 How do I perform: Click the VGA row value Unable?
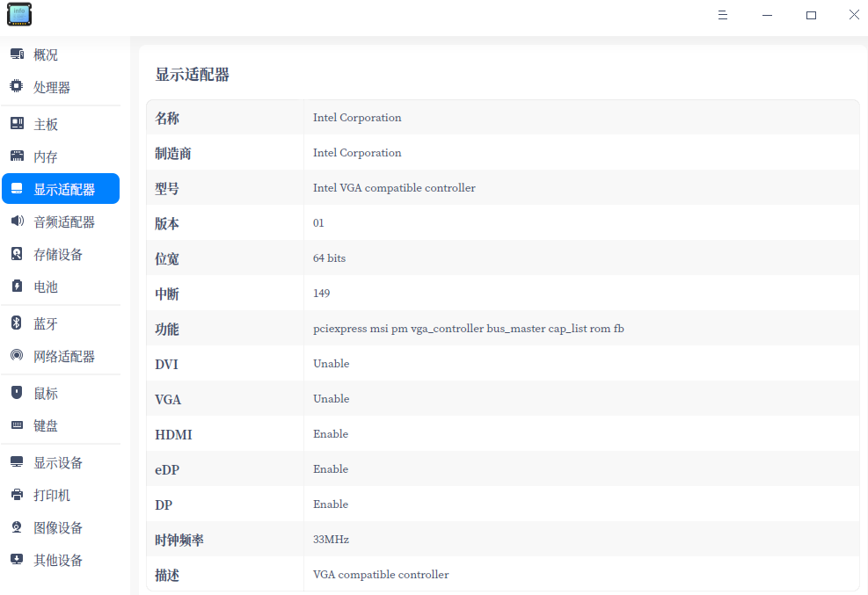click(x=331, y=399)
